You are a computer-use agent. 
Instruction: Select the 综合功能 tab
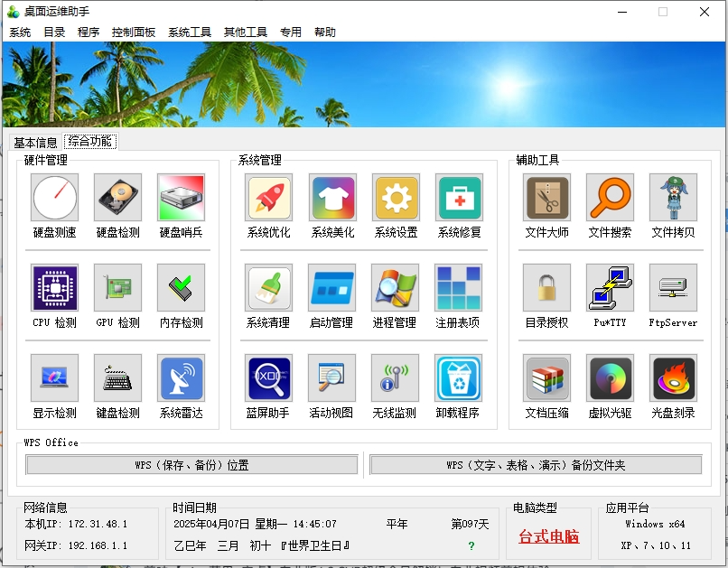pyautogui.click(x=90, y=141)
